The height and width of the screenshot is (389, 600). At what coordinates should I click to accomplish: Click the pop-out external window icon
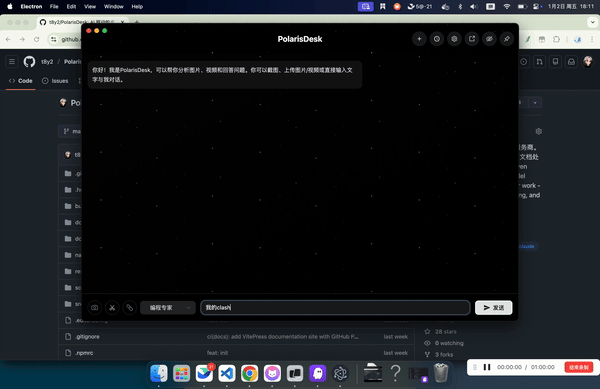tap(472, 39)
